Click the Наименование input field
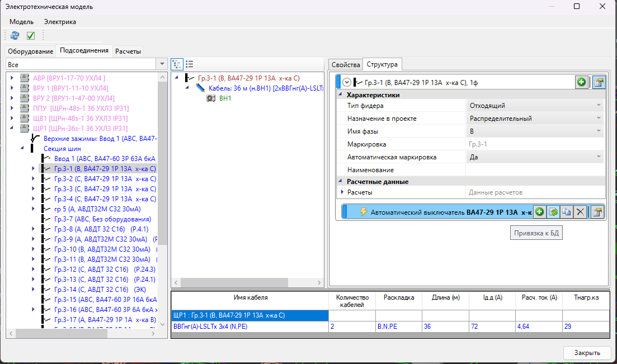Screen dimensions: 617x364 535,170
